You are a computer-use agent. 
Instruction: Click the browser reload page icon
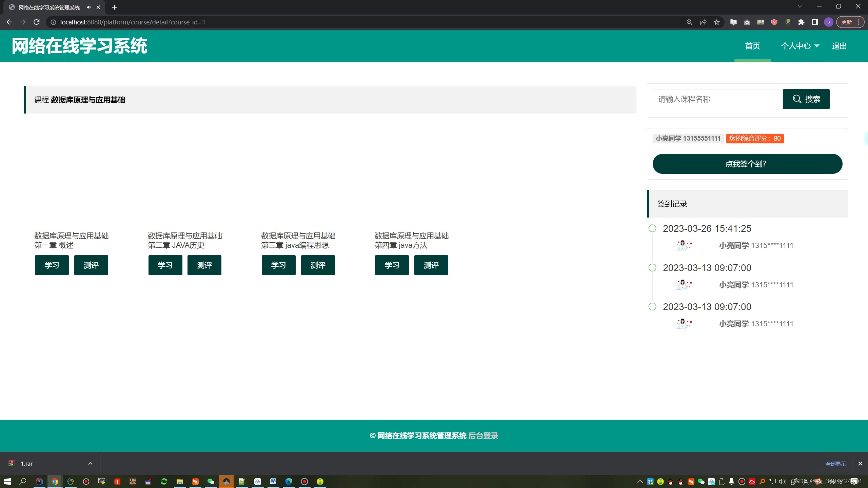[x=37, y=22]
